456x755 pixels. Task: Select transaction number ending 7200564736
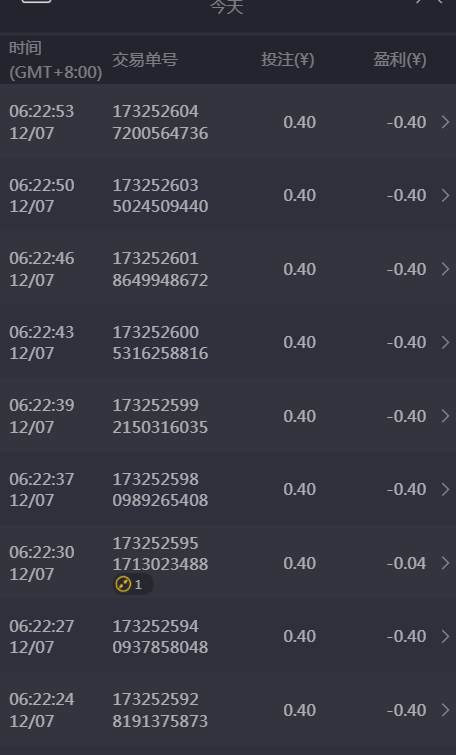click(x=160, y=122)
